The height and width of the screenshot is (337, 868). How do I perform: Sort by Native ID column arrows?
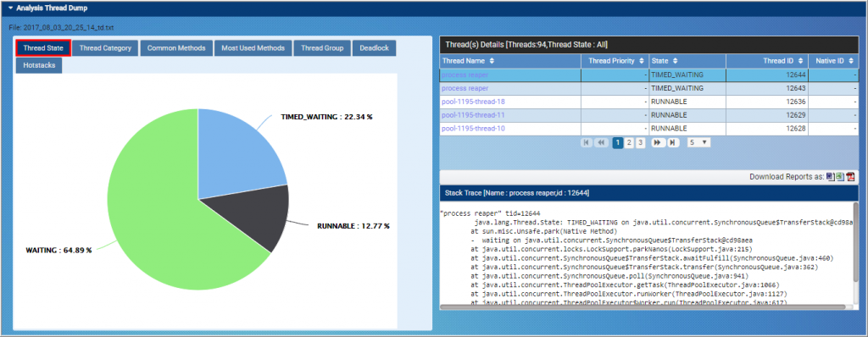(851, 61)
